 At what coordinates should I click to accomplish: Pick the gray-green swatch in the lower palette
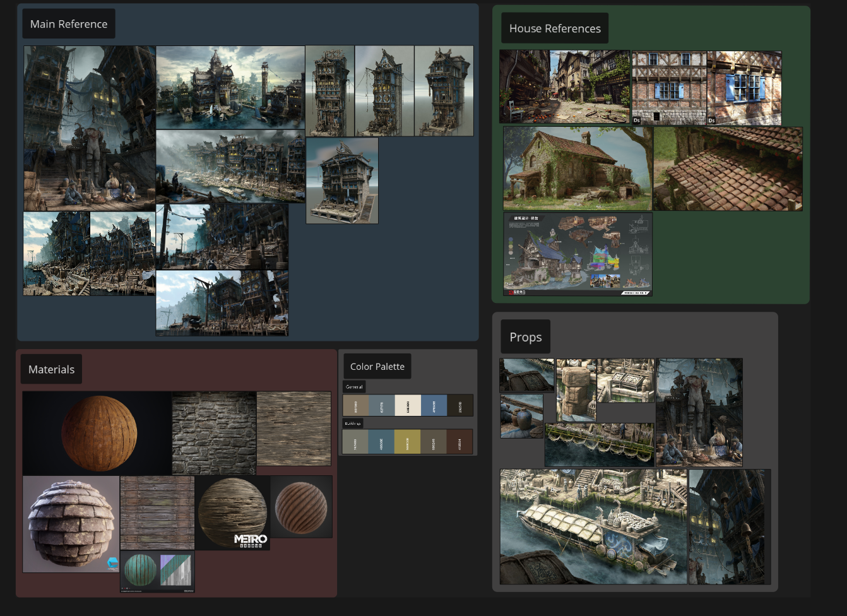tap(355, 442)
